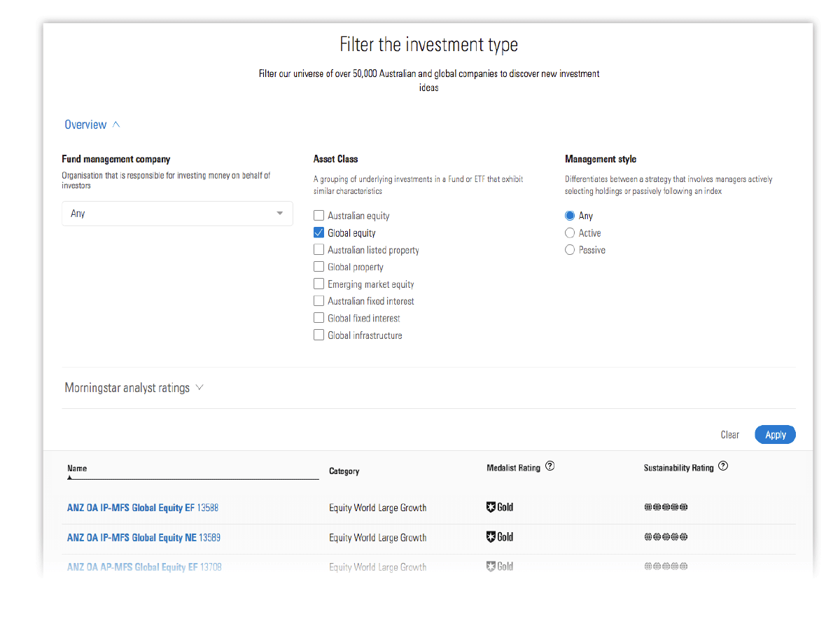
Task: Open Sustainability Rating help question-mark icon
Action: point(723,466)
